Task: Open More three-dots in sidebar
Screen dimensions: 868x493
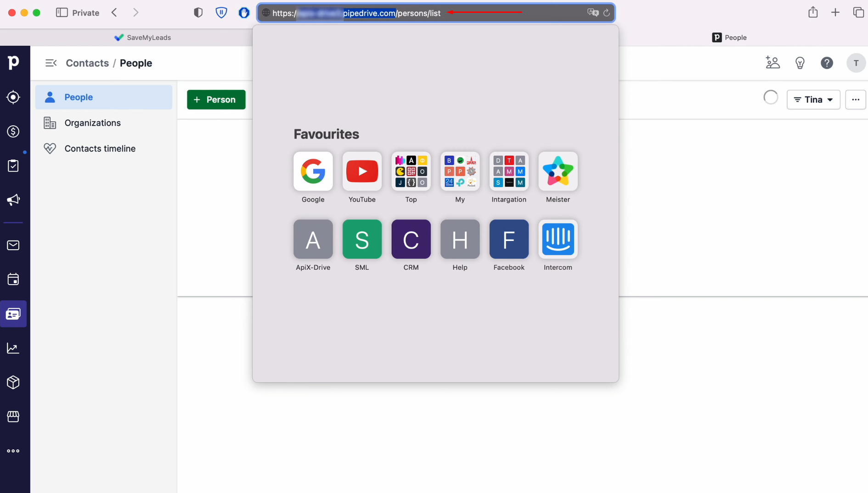Action: (13, 451)
